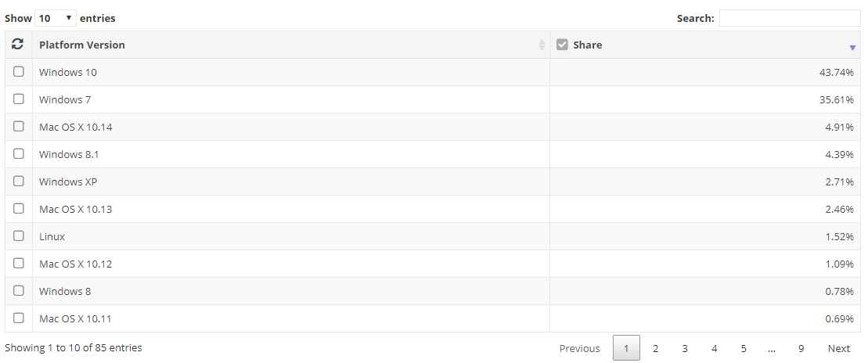Click the Share column descending sort arrow

click(852, 48)
